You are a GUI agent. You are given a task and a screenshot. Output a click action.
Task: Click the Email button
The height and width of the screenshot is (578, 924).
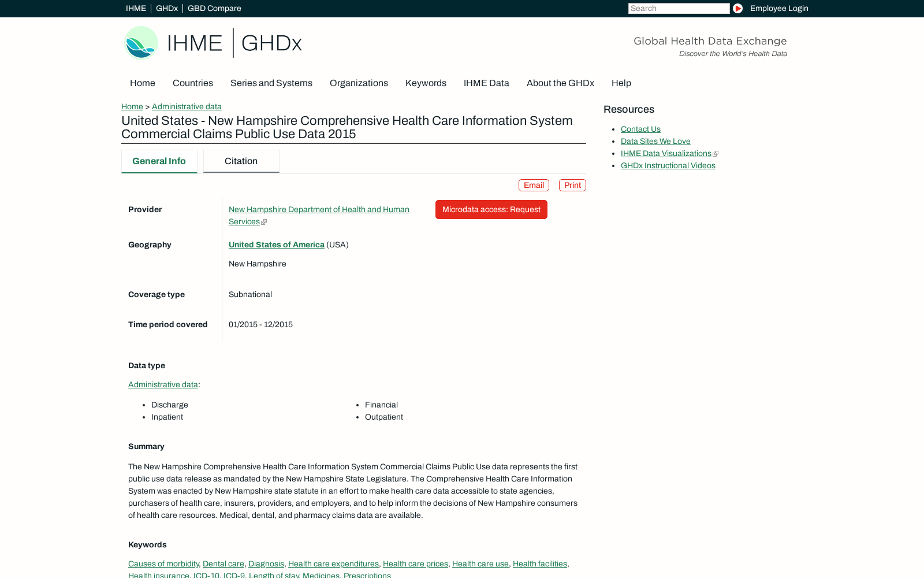coord(534,185)
